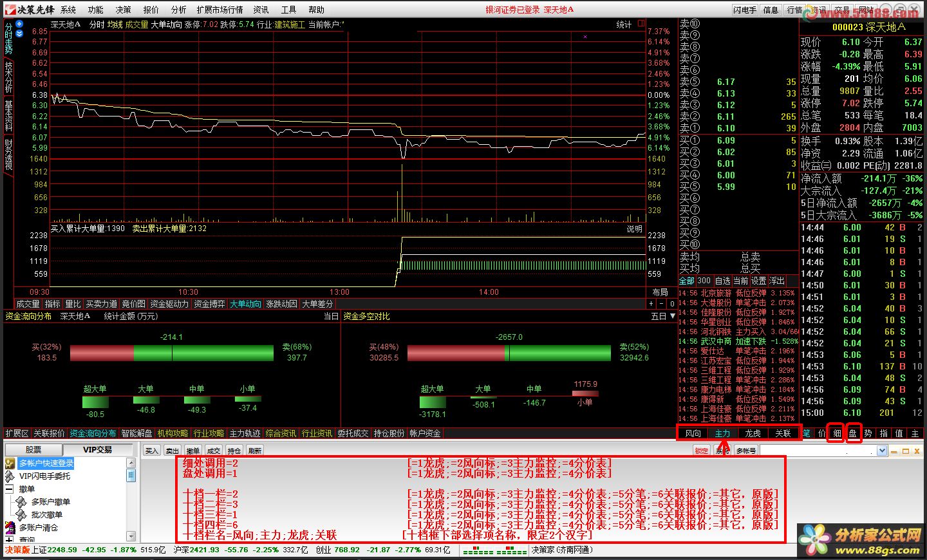Click the 统计 link above the chart
The height and width of the screenshot is (560, 927).
(x=624, y=24)
